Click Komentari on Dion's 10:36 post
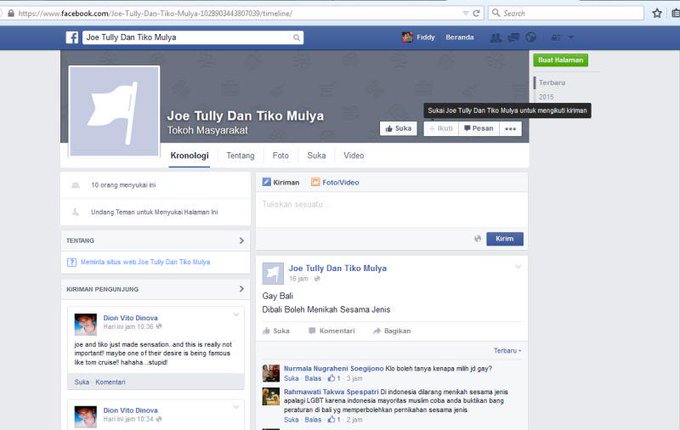The height and width of the screenshot is (430, 680). 110,382
